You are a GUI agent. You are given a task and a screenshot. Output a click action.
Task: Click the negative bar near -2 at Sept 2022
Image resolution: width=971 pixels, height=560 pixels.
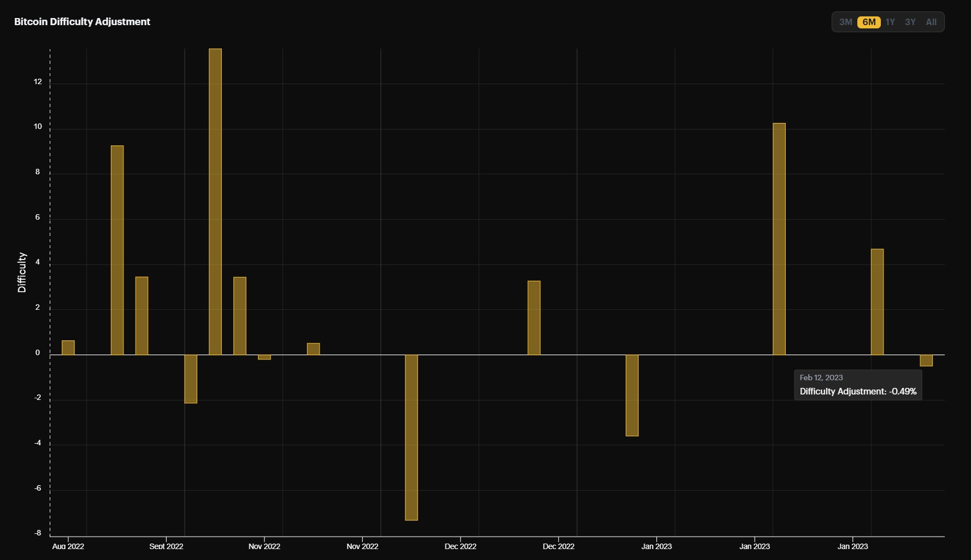click(x=191, y=379)
